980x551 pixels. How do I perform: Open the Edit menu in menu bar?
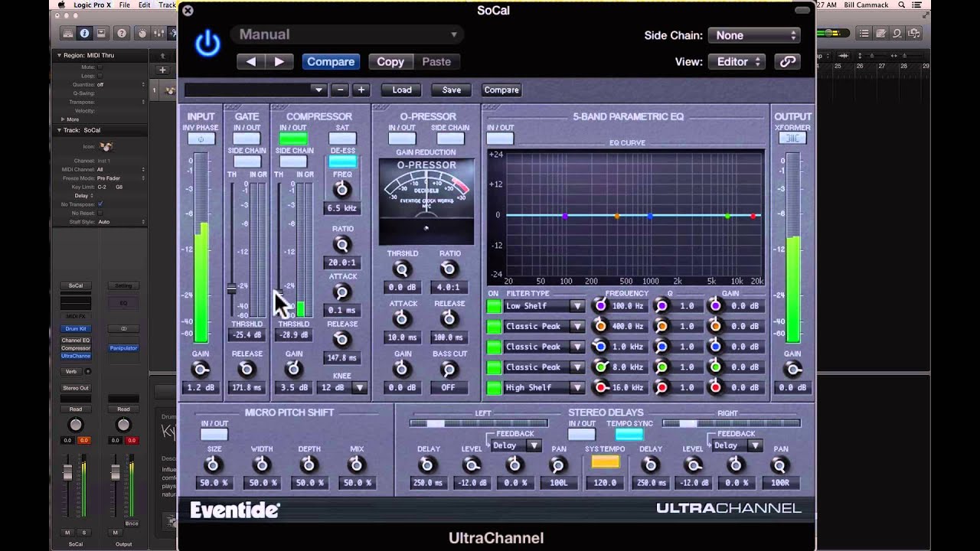[145, 5]
